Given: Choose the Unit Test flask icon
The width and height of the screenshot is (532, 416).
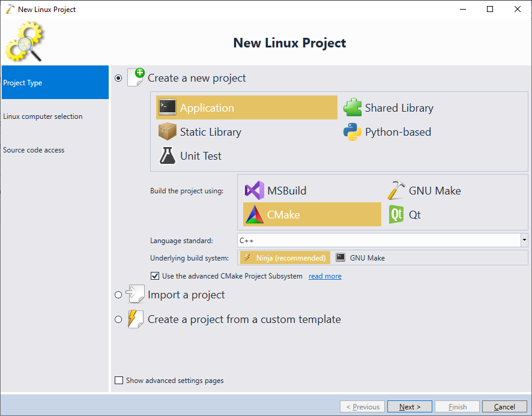Looking at the screenshot, I should [x=168, y=155].
